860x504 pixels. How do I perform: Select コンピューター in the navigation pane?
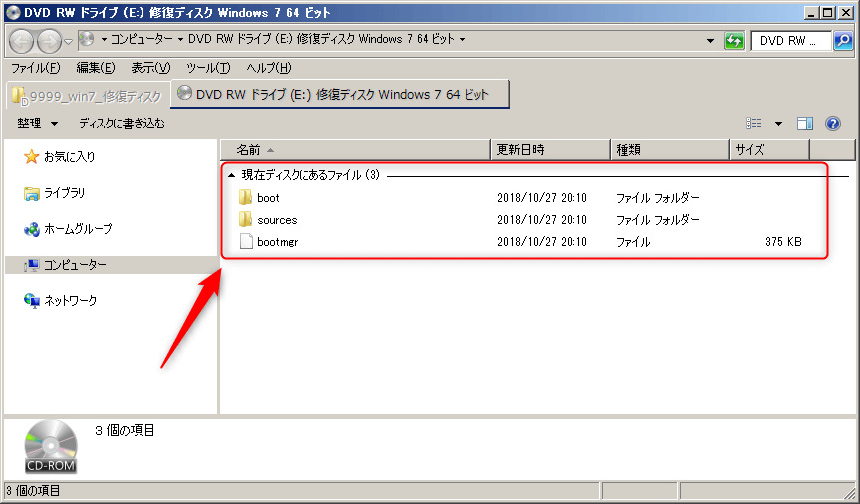click(x=75, y=265)
